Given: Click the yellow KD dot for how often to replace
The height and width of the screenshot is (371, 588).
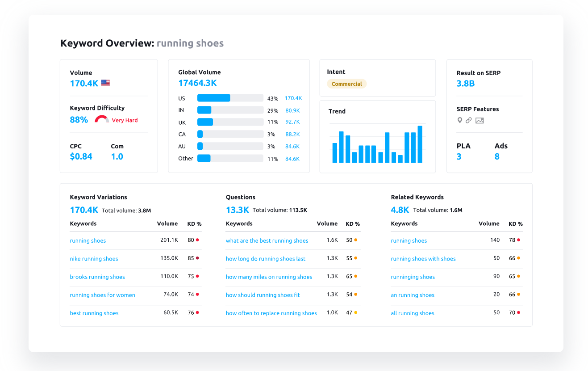Looking at the screenshot, I should [355, 312].
